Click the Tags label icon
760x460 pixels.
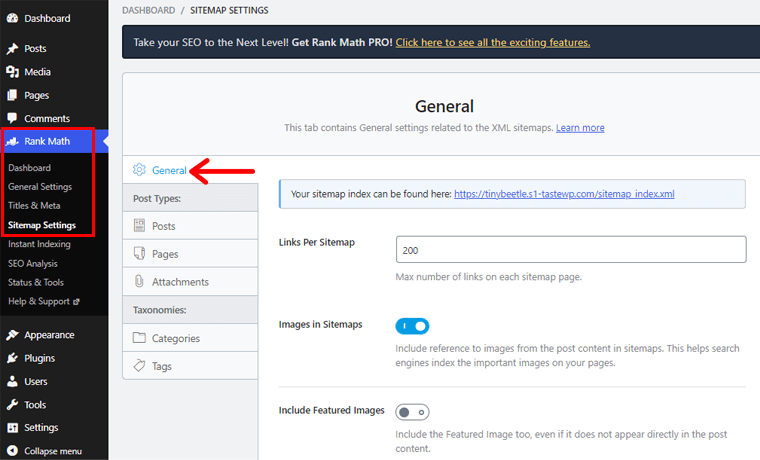click(139, 365)
